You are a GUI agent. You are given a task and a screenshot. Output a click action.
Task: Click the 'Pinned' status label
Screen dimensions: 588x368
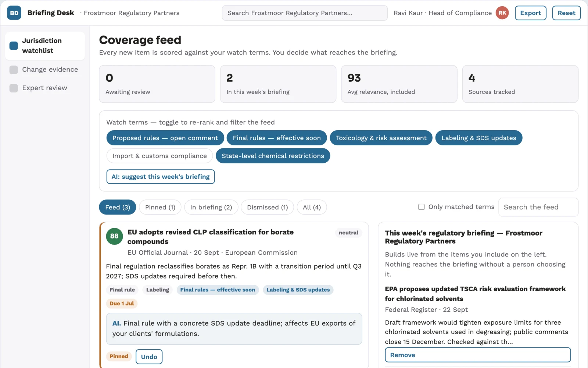pyautogui.click(x=119, y=356)
